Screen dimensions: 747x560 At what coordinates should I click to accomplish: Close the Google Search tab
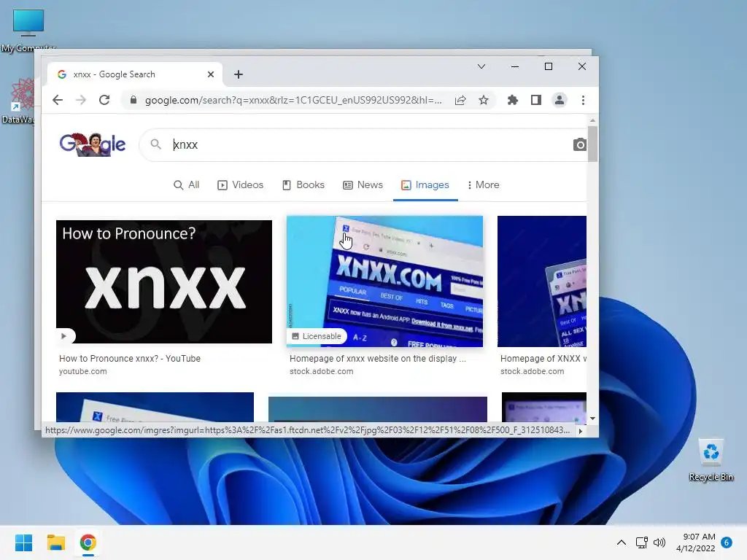211,74
